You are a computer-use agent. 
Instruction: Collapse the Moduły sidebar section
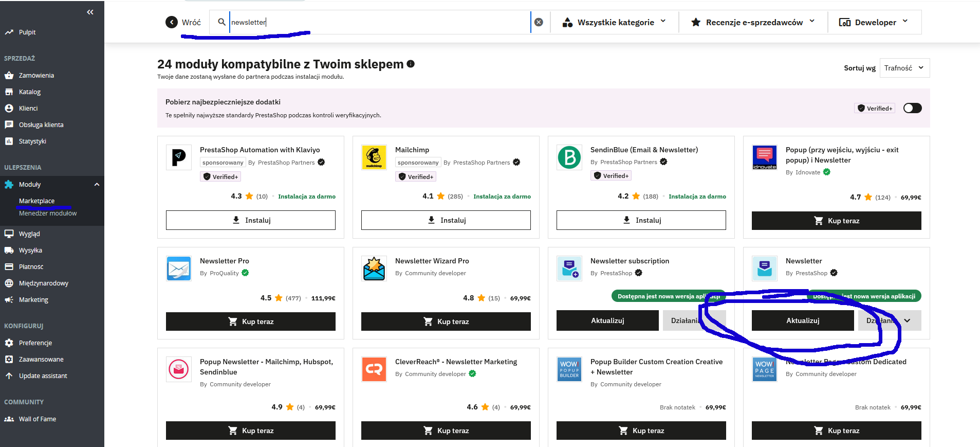pos(97,184)
